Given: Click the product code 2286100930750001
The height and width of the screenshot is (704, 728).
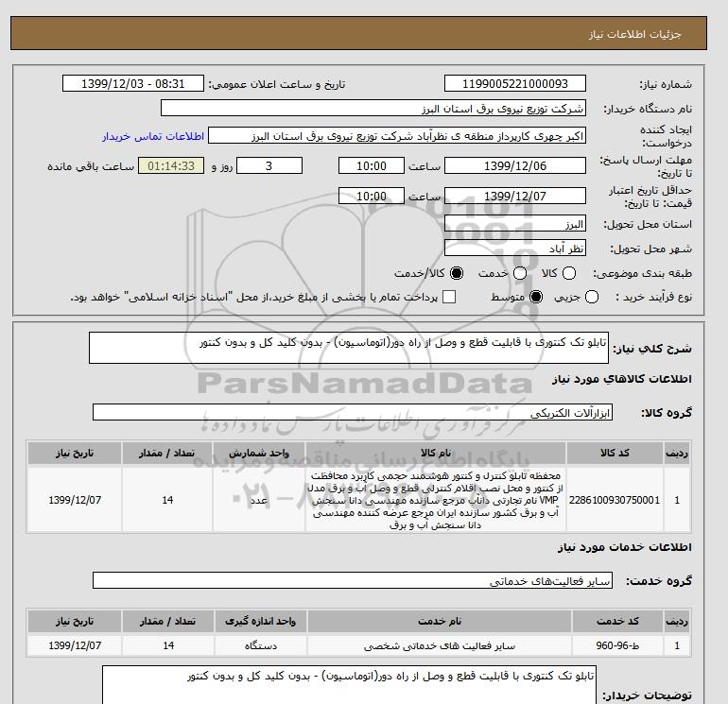Looking at the screenshot, I should [615, 500].
